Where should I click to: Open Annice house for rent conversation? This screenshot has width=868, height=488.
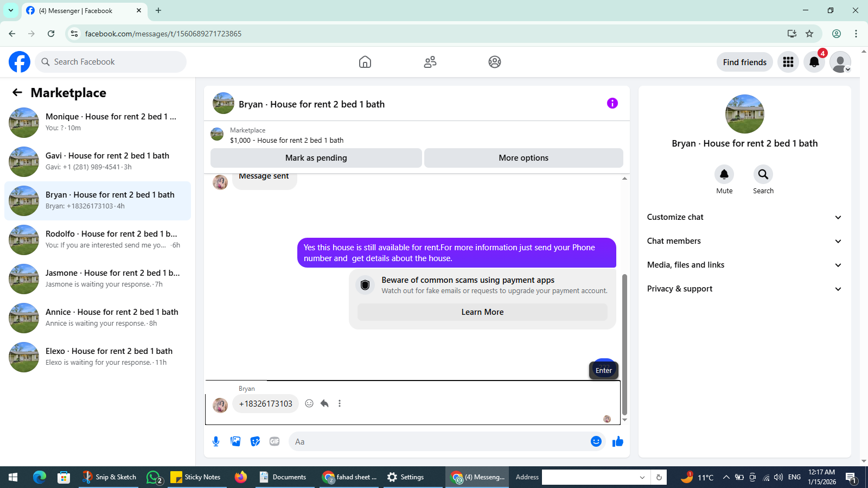[98, 318]
